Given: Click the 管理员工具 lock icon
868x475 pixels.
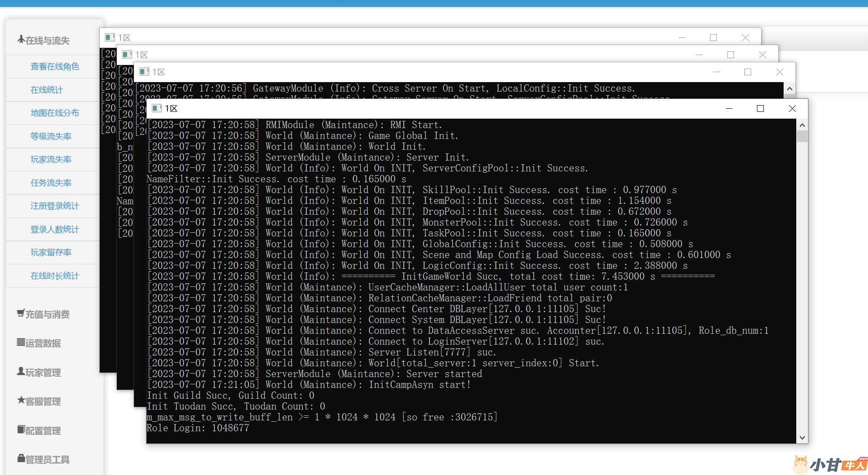Looking at the screenshot, I should pyautogui.click(x=21, y=458).
